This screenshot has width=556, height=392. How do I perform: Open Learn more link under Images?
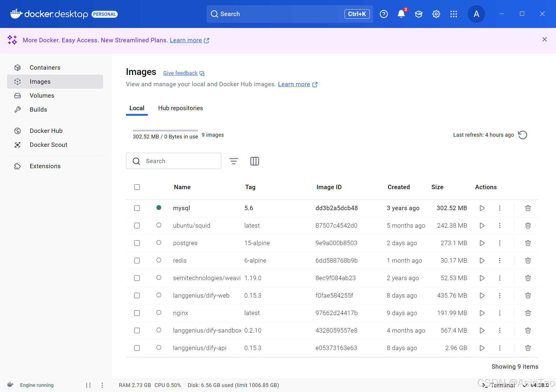298,84
